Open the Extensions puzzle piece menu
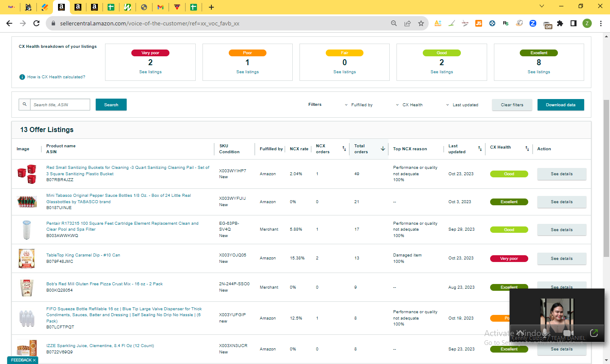Screen dimensions: 610x364 coord(560,23)
